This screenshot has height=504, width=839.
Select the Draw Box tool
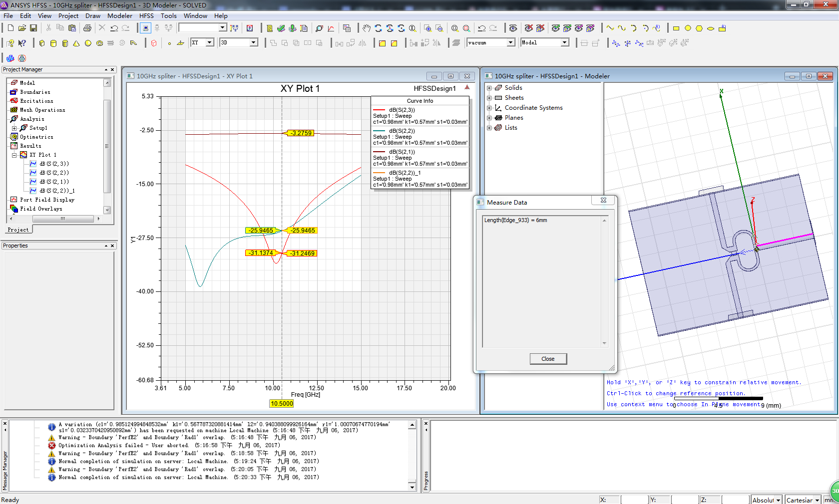pos(42,43)
